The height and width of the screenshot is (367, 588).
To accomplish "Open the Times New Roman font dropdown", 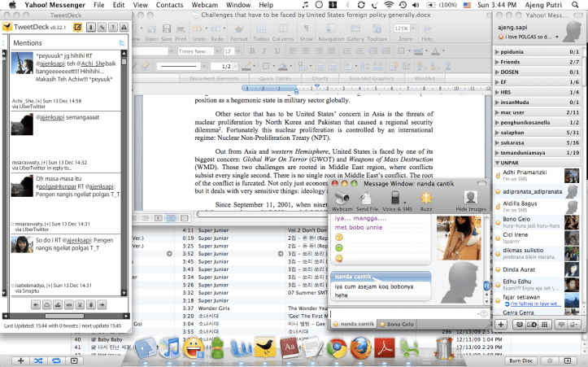I will click(x=215, y=50).
